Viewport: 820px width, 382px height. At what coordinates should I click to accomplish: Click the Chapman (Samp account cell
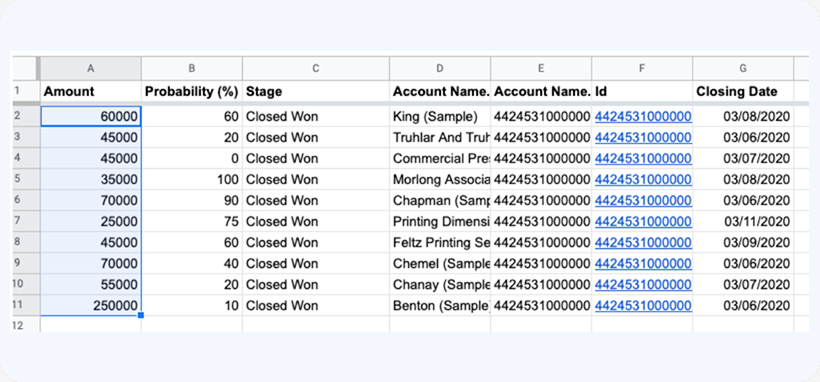click(440, 200)
